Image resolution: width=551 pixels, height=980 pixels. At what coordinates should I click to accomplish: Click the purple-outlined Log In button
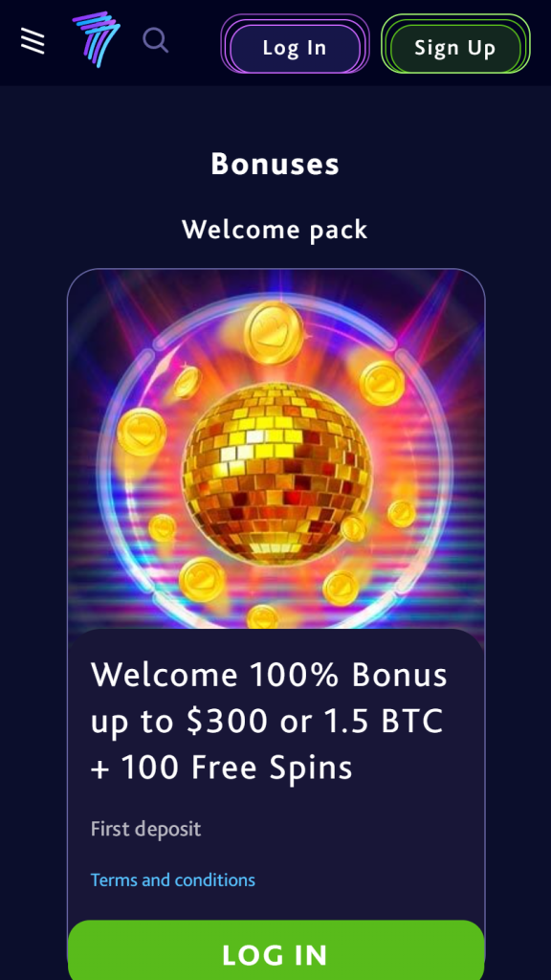[x=295, y=48]
